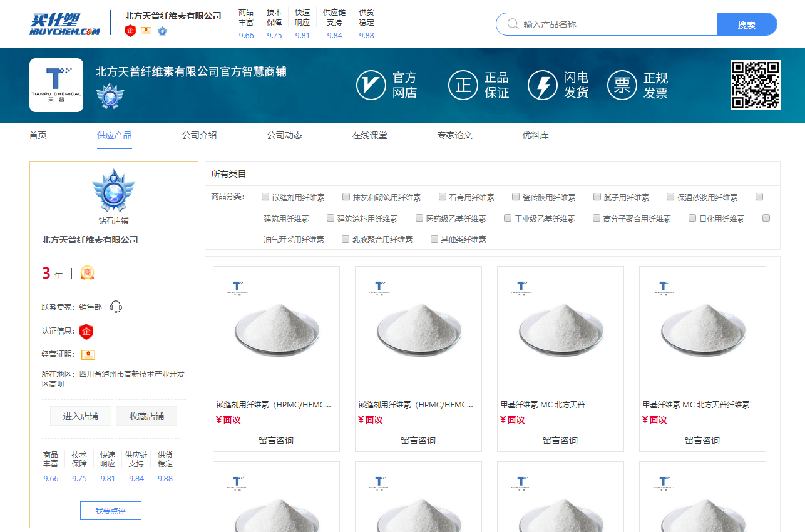Click the iBuyChem 买化塑 site logo
805x532 pixels.
(64, 23)
